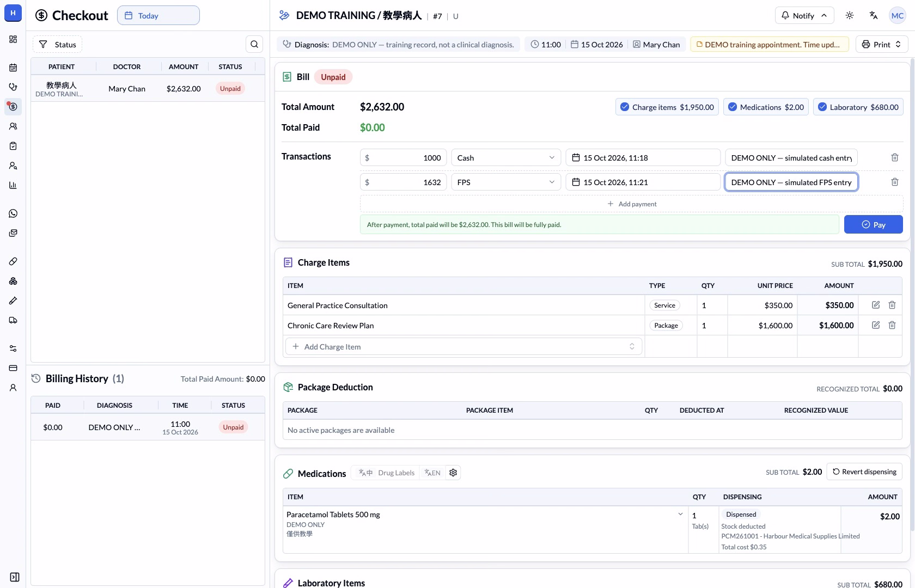
Task: Open the Print options dropdown
Action: point(882,44)
